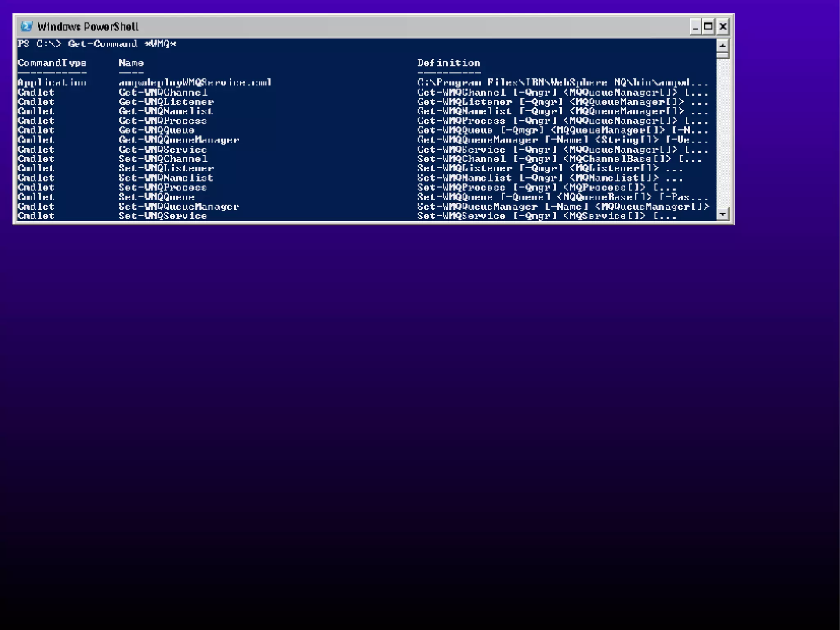Click the PowerShell icon in the title bar
The height and width of the screenshot is (630, 840).
26,27
